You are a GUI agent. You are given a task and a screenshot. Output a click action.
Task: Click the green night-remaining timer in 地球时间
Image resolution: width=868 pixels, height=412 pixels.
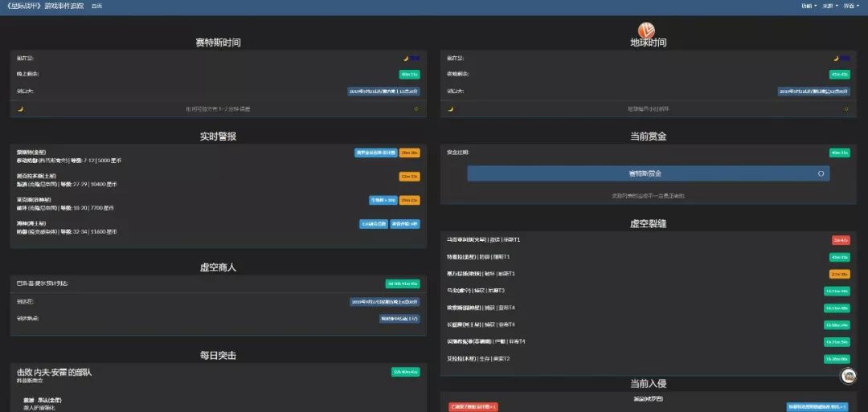[x=840, y=74]
